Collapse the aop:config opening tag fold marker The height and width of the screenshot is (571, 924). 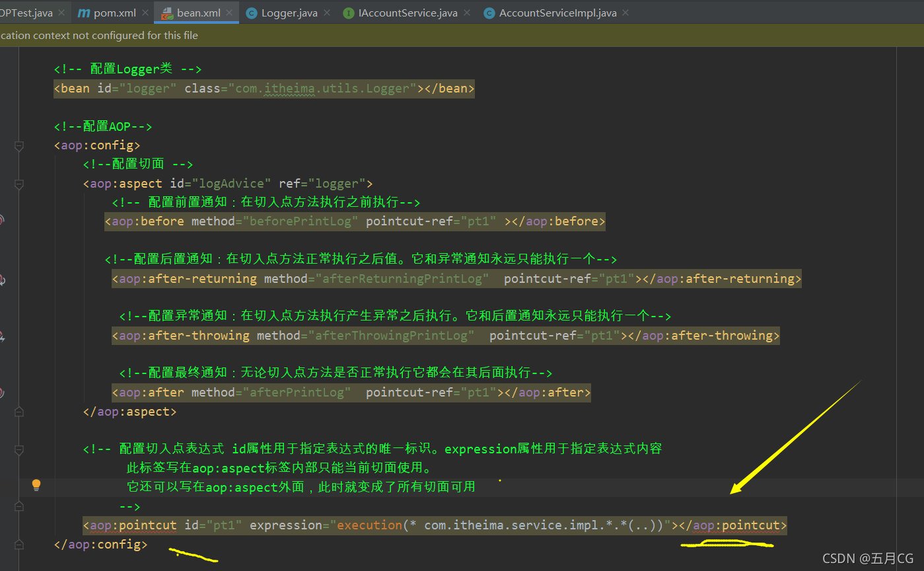19,145
